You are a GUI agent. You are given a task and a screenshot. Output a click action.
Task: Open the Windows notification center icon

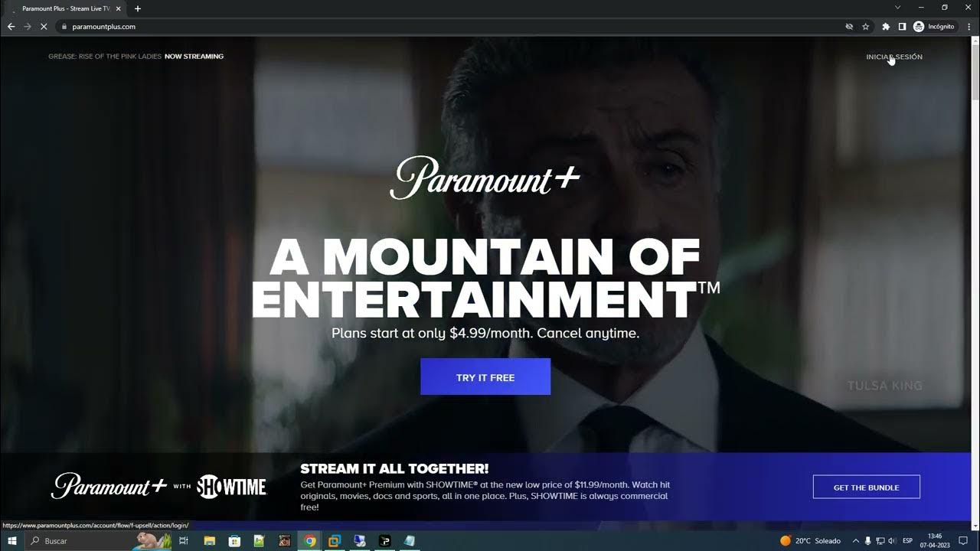tap(963, 541)
